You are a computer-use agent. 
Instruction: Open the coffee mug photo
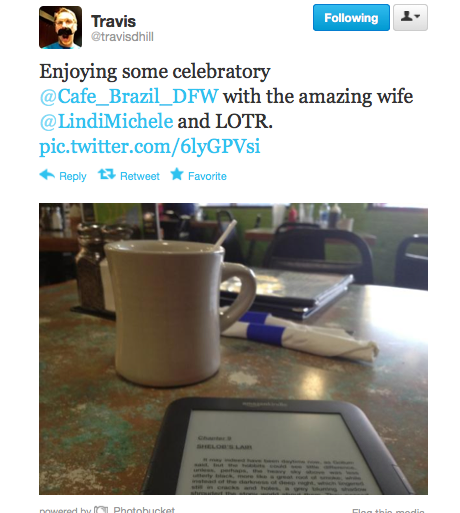[x=233, y=349]
